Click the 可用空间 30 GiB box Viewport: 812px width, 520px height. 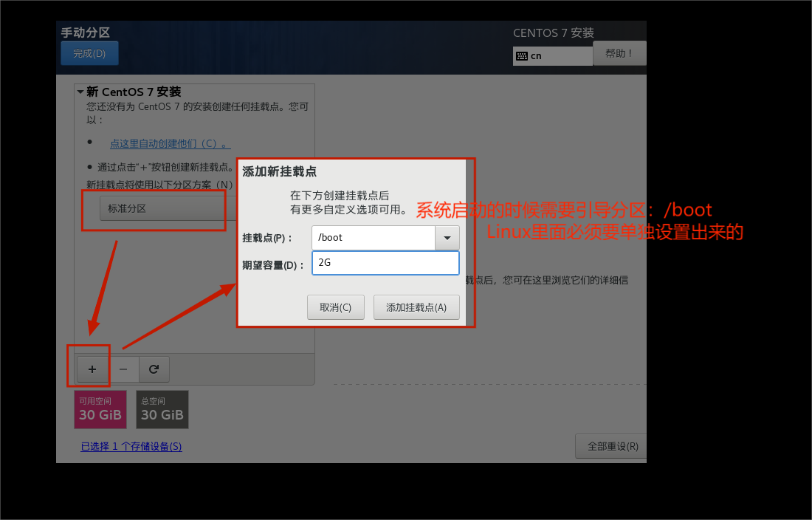coord(100,410)
